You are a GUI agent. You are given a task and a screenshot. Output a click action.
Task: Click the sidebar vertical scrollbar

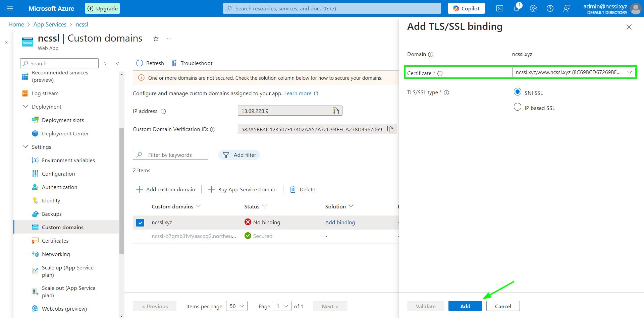click(x=121, y=191)
